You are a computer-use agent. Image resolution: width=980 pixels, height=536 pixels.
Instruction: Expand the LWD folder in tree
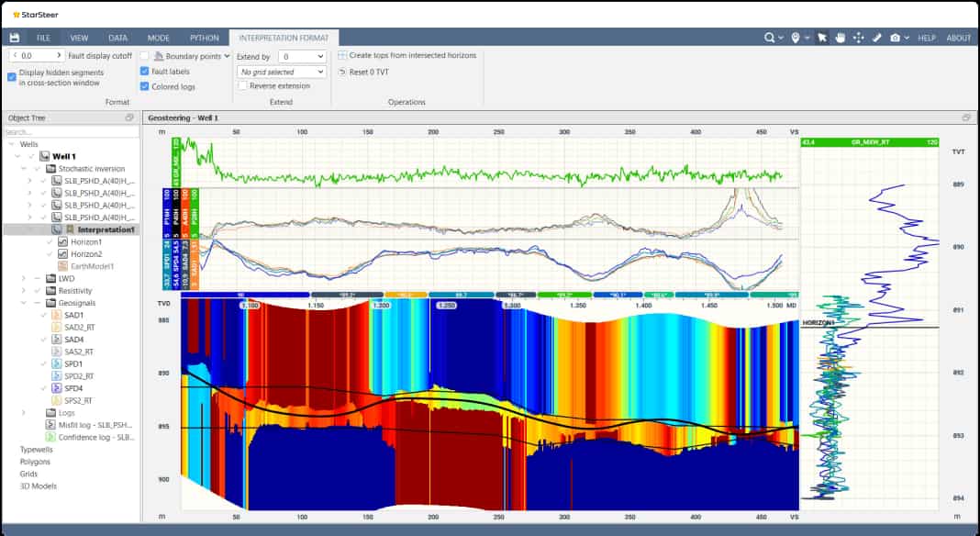click(x=23, y=278)
